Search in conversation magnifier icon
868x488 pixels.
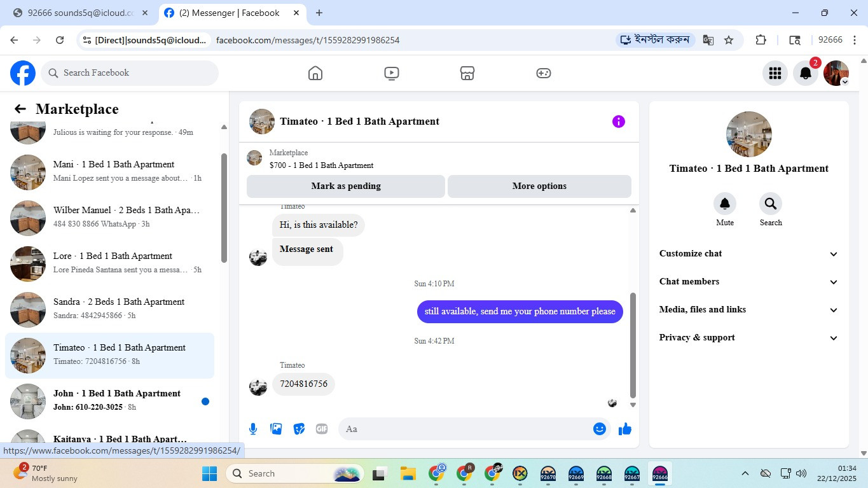[770, 204]
